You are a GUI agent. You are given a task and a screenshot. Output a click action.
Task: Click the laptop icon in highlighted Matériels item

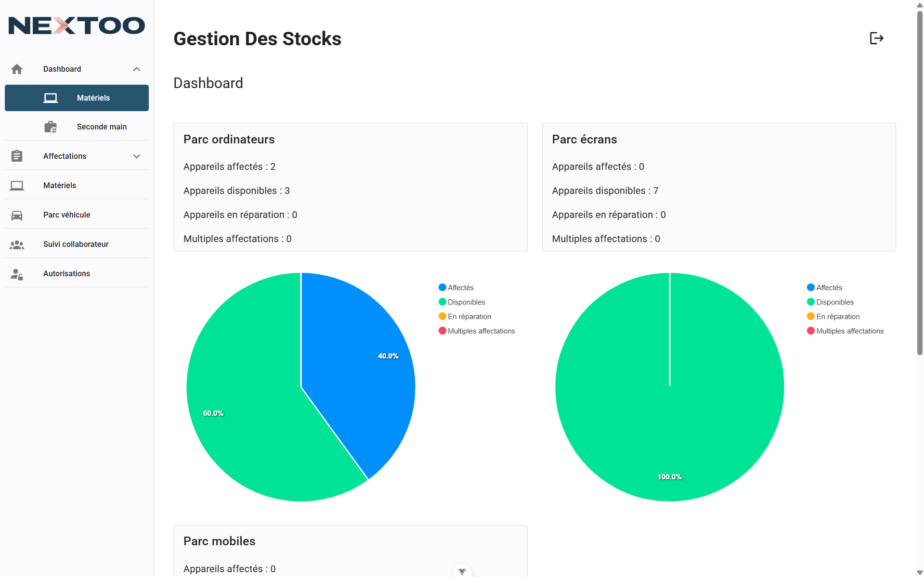point(51,98)
